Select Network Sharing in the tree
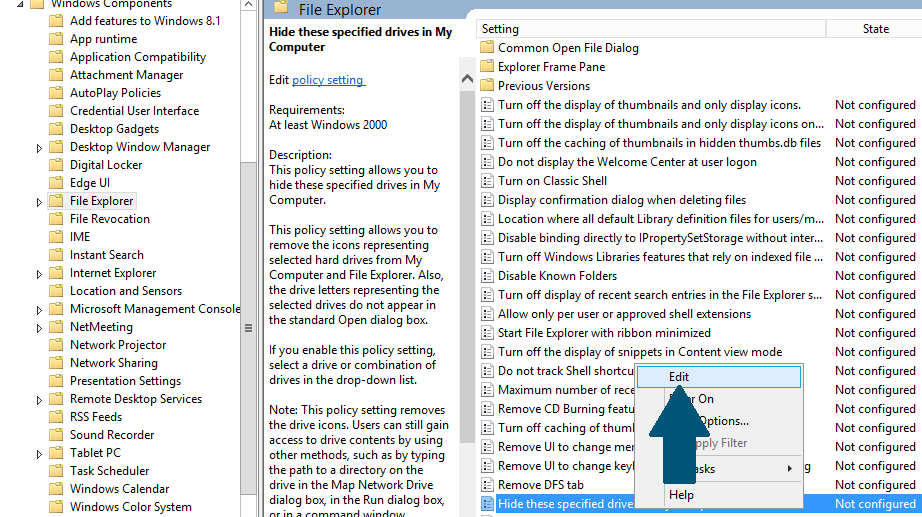 (114, 363)
